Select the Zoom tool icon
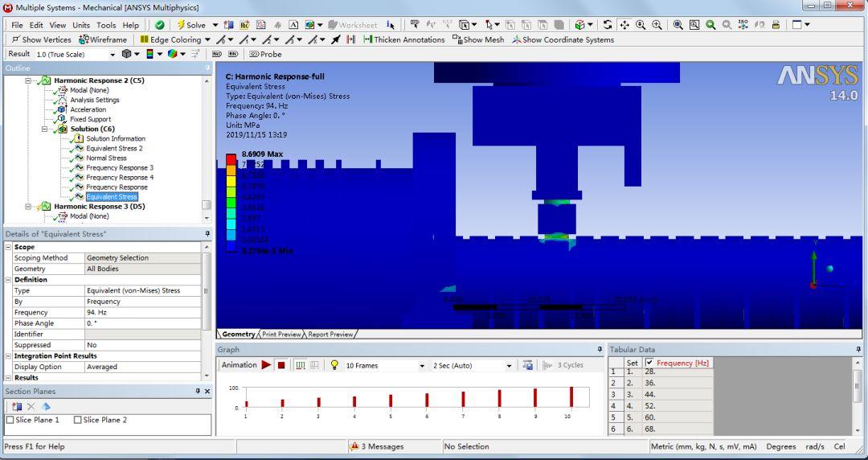This screenshot has width=868, height=460. point(641,25)
